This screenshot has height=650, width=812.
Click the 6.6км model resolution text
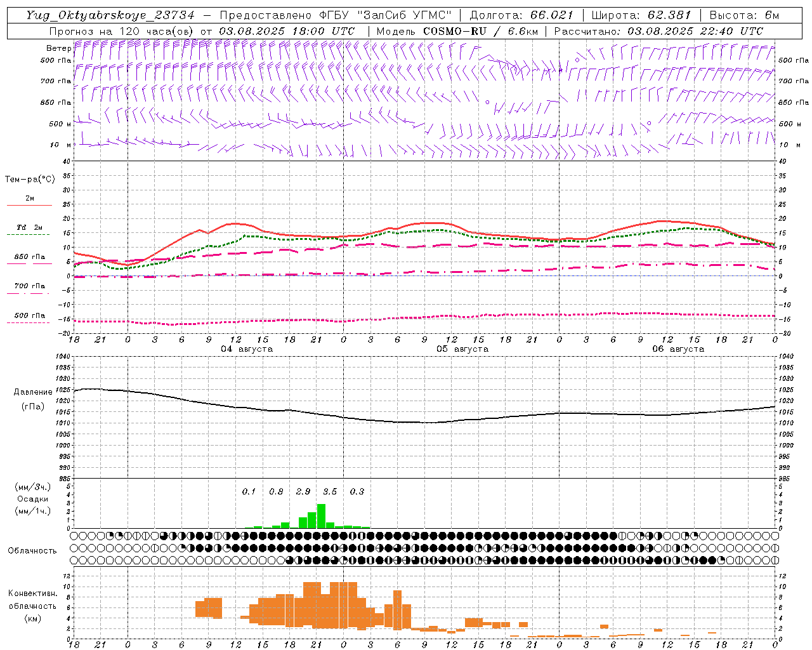pyautogui.click(x=523, y=31)
